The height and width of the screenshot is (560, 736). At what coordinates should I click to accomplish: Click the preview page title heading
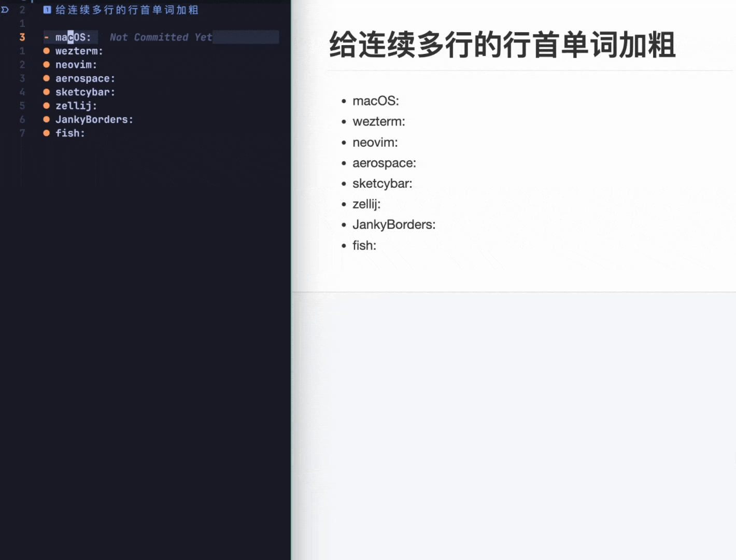(x=502, y=45)
